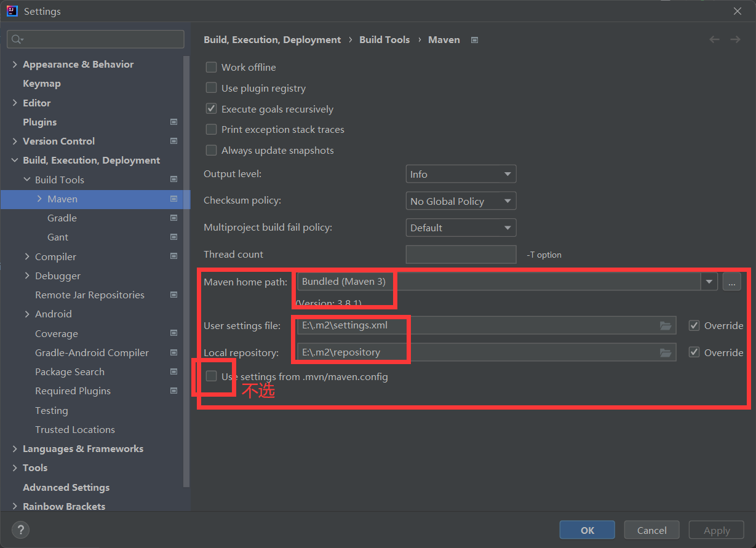756x548 pixels.
Task: Click the project-level icon beside Remote Jar Repositories
Action: click(x=174, y=295)
